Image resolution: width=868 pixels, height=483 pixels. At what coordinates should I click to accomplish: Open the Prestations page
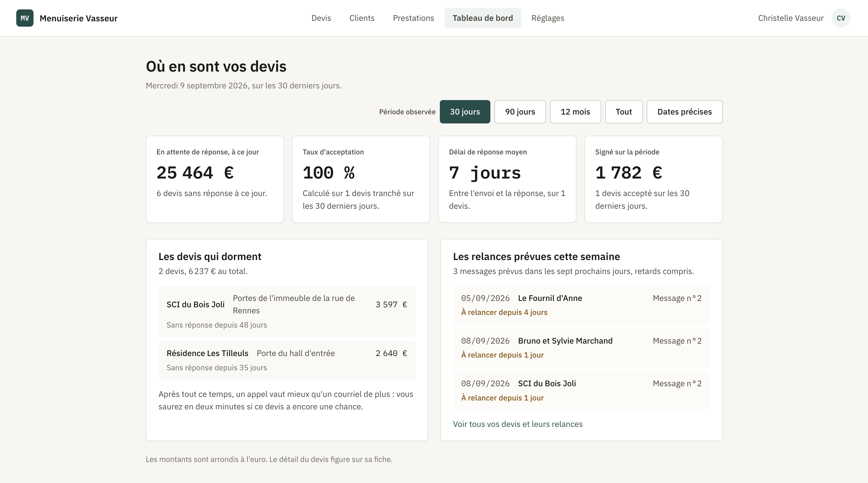pyautogui.click(x=413, y=18)
